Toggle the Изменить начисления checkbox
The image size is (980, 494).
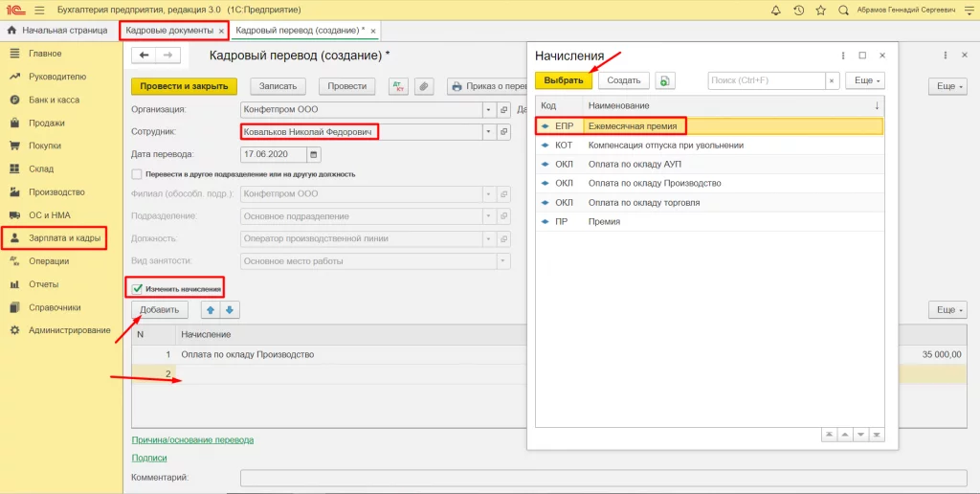[x=138, y=288]
